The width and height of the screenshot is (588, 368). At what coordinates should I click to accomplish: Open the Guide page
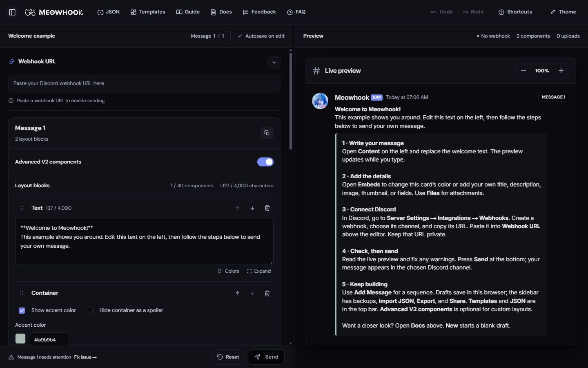[x=188, y=12]
